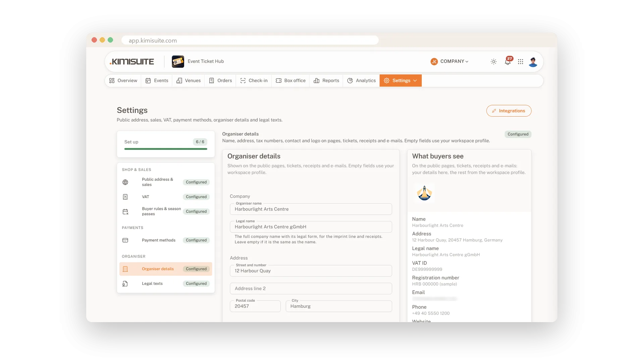Select Public address & sales setting
The height and width of the screenshot is (362, 644).
(166, 182)
